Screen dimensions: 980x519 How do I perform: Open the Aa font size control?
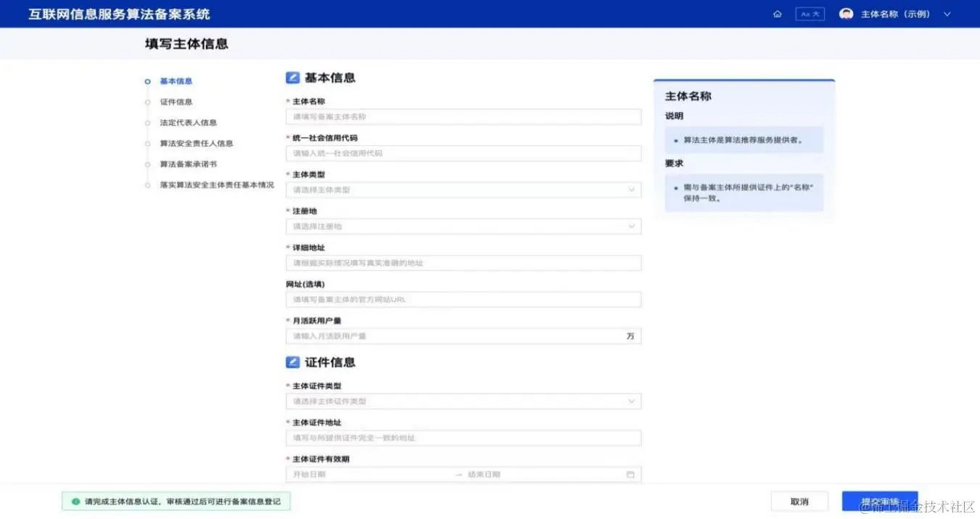(810, 14)
